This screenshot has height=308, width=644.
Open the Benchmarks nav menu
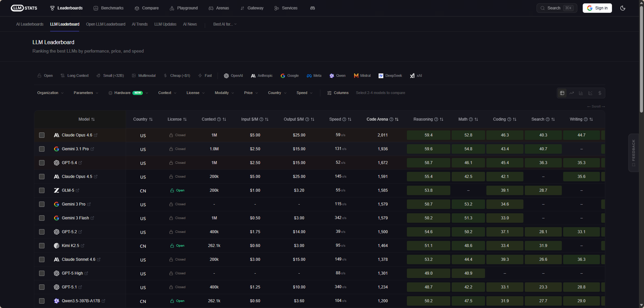[x=108, y=8]
